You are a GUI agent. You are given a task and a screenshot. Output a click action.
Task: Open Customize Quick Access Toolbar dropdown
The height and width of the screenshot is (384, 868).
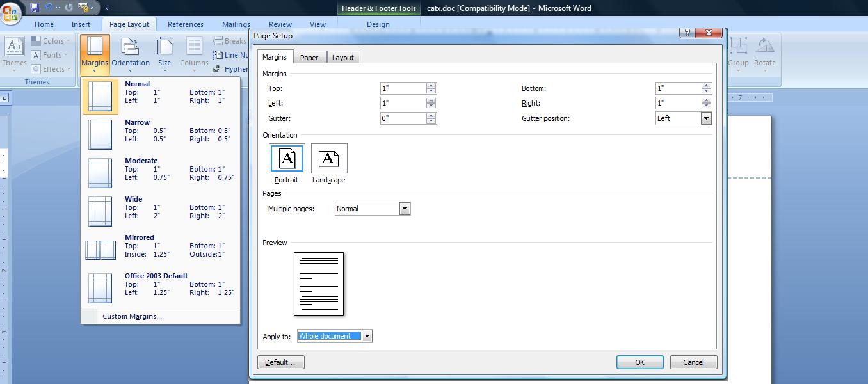[x=106, y=8]
